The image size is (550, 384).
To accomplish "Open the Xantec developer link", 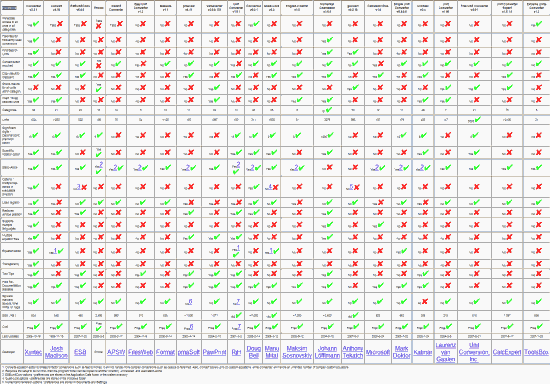I will pyautogui.click(x=33, y=352).
